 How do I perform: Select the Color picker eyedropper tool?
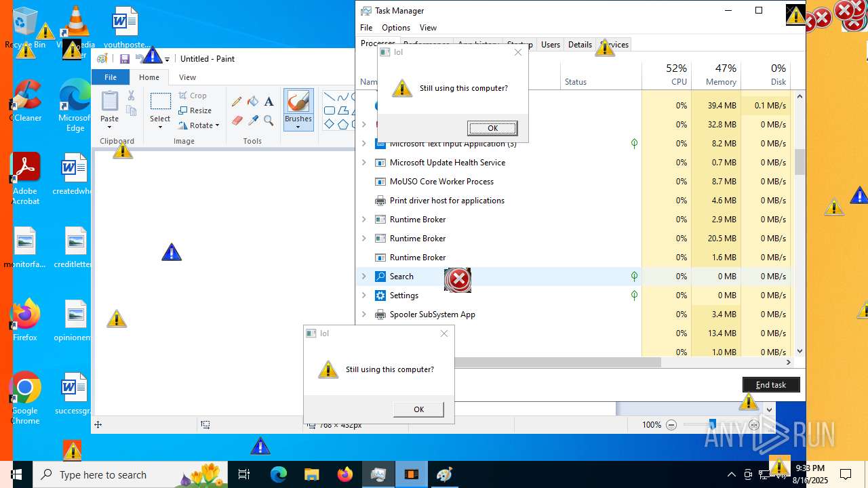tap(253, 121)
